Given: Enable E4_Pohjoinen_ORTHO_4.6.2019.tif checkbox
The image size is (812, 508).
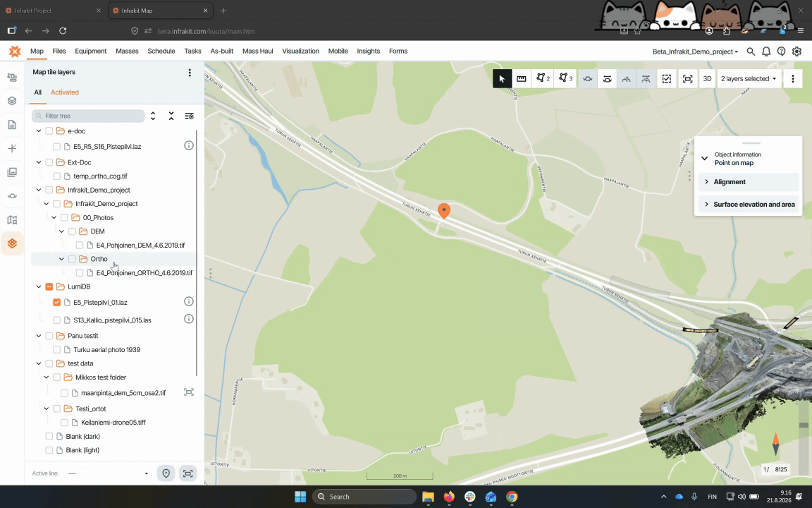Looking at the screenshot, I should 80,272.
